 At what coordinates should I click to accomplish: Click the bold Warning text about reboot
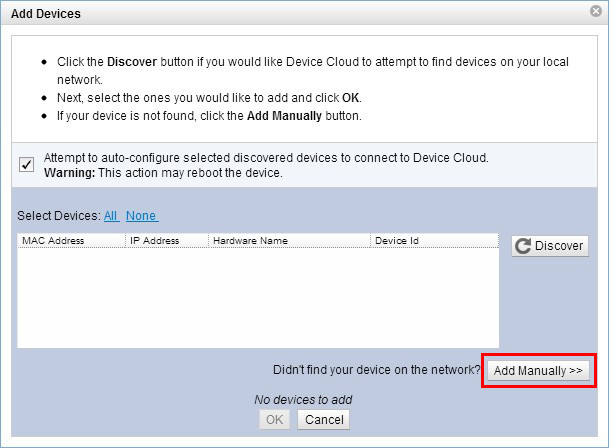pyautogui.click(x=70, y=172)
